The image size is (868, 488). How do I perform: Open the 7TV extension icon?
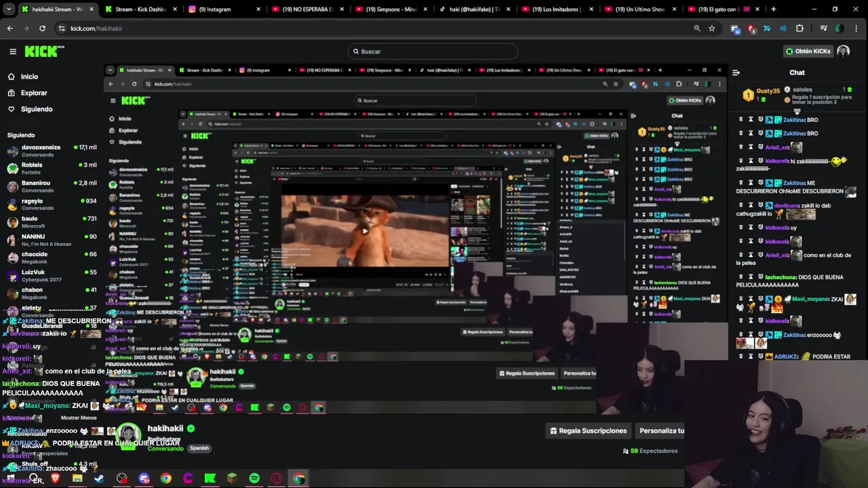[767, 28]
